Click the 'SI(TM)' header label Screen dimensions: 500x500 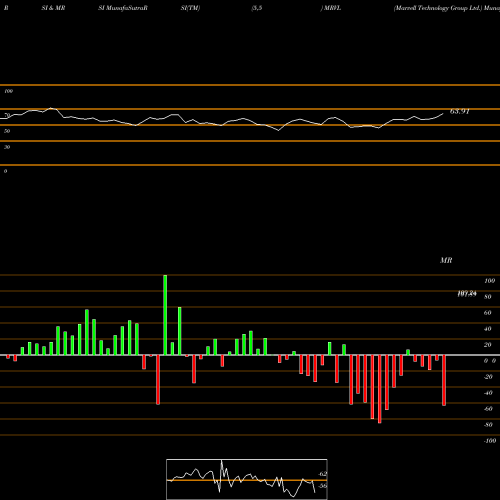coord(190,8)
